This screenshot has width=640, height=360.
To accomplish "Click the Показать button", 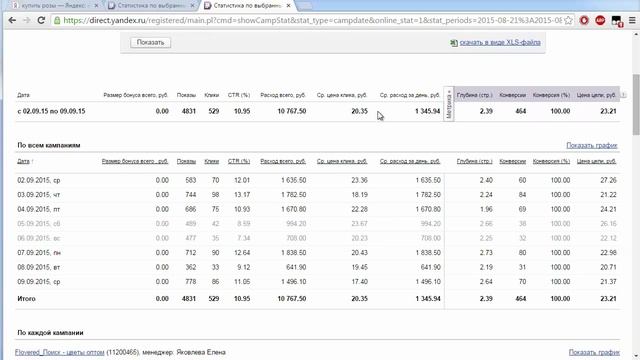I will pos(150,42).
